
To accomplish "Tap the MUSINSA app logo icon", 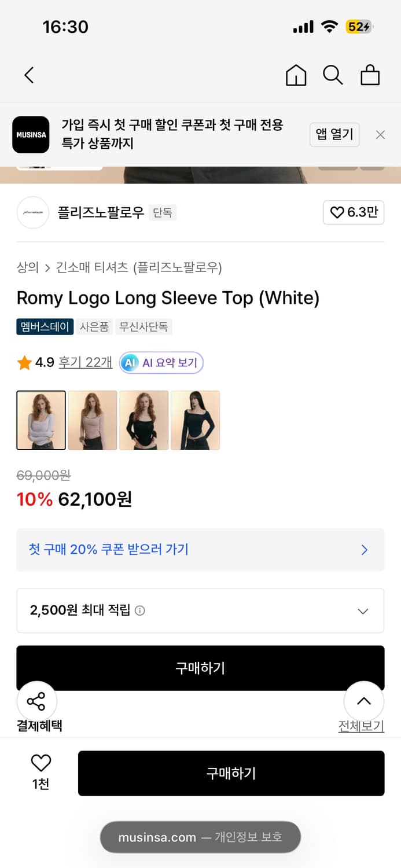I will click(31, 135).
